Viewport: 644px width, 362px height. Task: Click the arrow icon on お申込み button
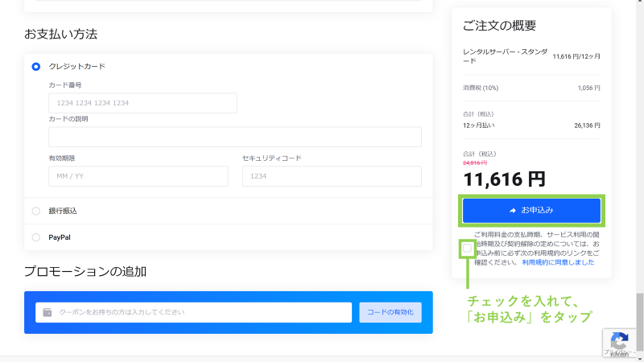[x=513, y=211]
